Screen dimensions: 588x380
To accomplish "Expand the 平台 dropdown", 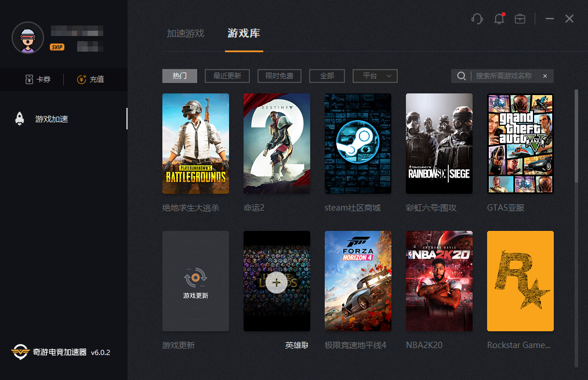I will pyautogui.click(x=375, y=76).
